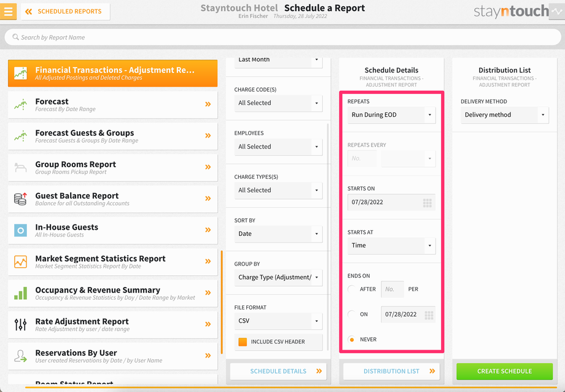Open Group Rooms Report

113,167
